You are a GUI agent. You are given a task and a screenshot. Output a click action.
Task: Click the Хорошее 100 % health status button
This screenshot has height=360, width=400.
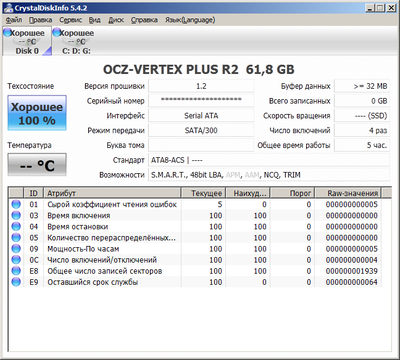pos(37,113)
